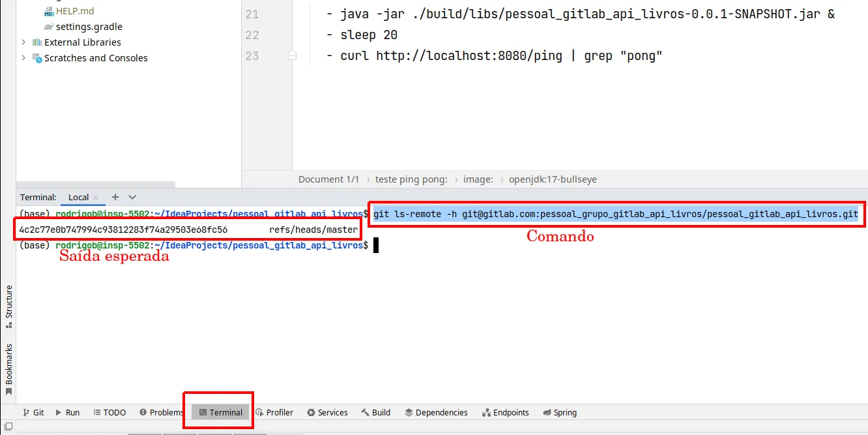Click 'Document 1/1' breadcrumb
Screen dimensions: 868x435
point(328,179)
